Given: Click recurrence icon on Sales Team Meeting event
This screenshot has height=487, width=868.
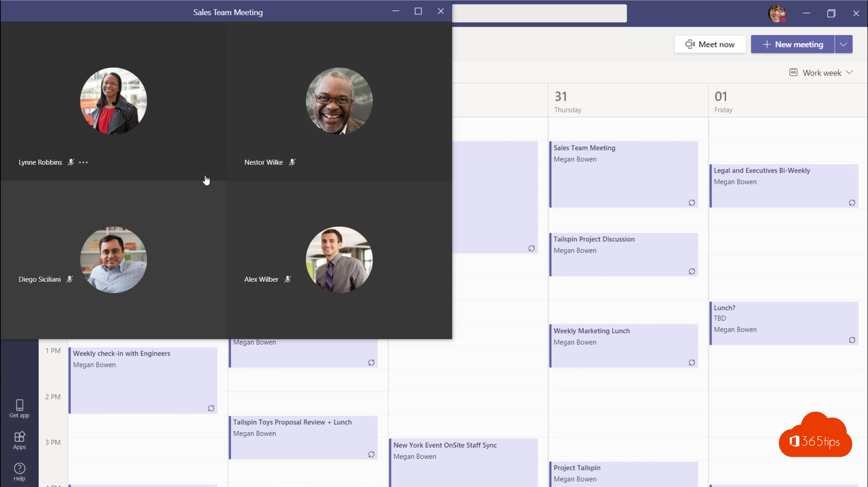Looking at the screenshot, I should [691, 203].
